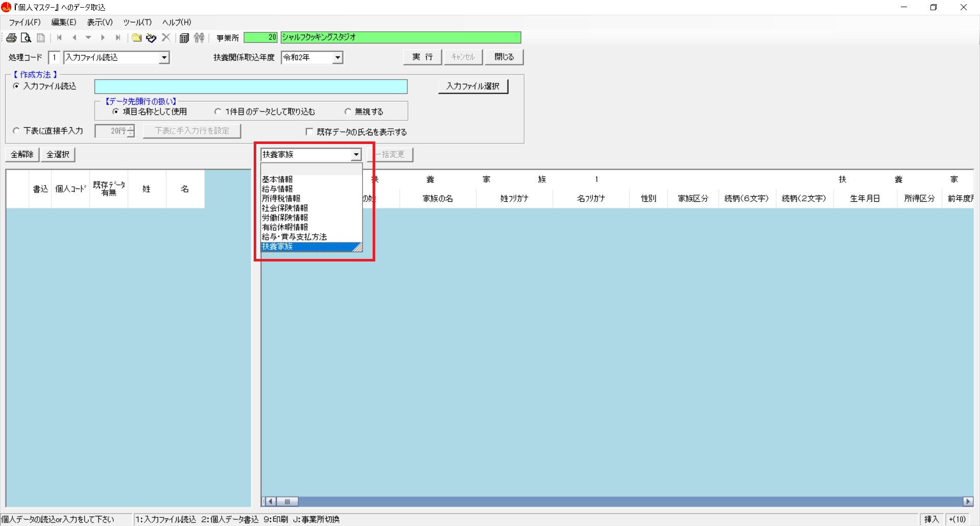Open print preview with magnifier page icon
Viewport: 980px width, 526px height.
point(26,38)
